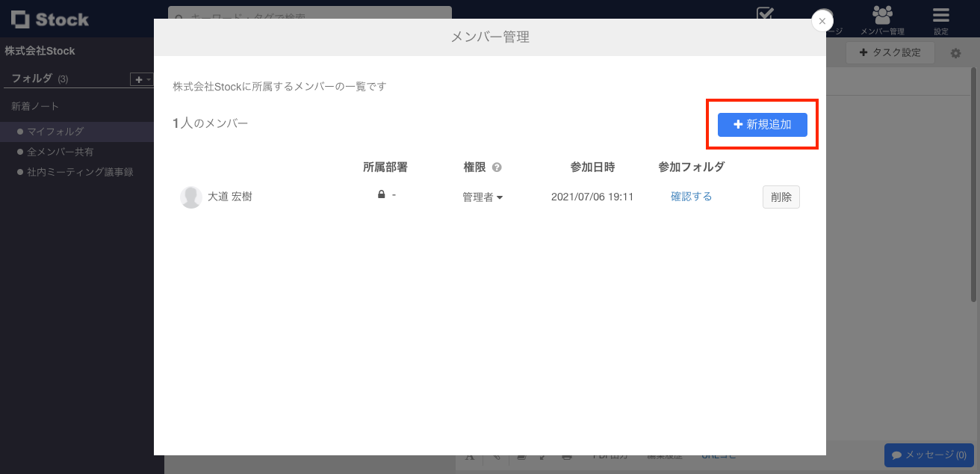Click the printer icon in the bottom toolbar
This screenshot has height=474, width=980.
click(x=566, y=455)
